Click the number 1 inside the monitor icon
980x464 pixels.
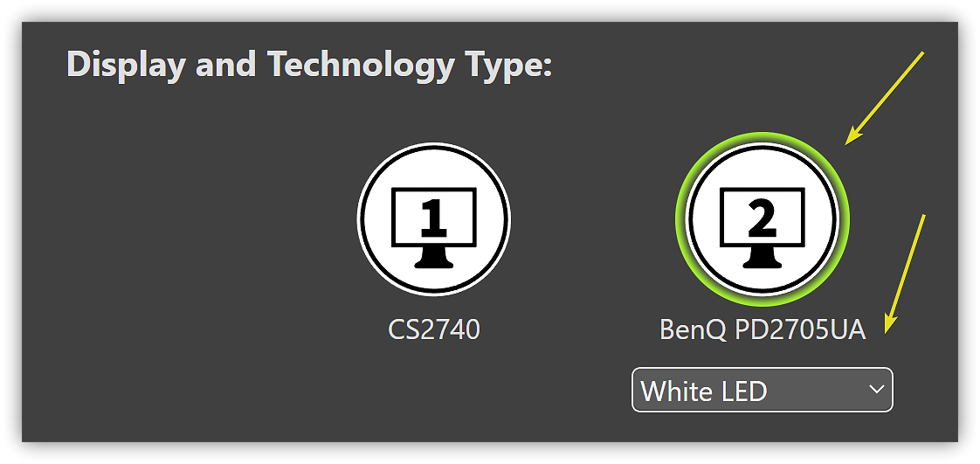pyautogui.click(x=434, y=216)
